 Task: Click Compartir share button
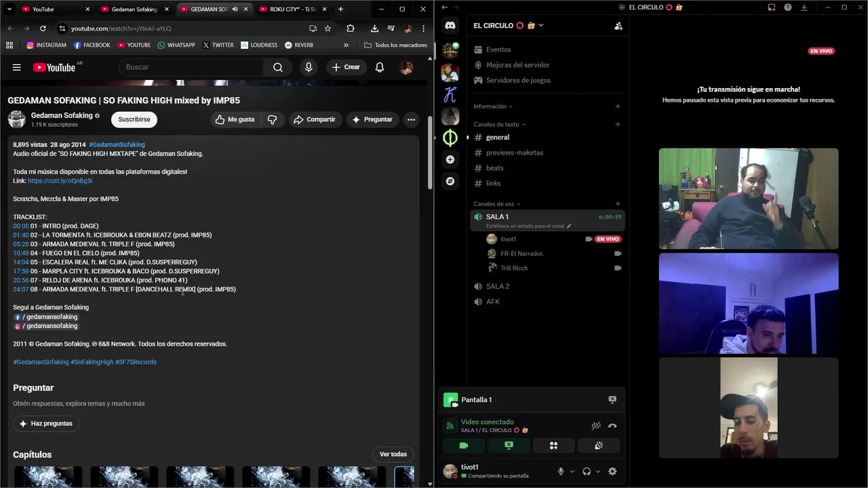pyautogui.click(x=315, y=119)
